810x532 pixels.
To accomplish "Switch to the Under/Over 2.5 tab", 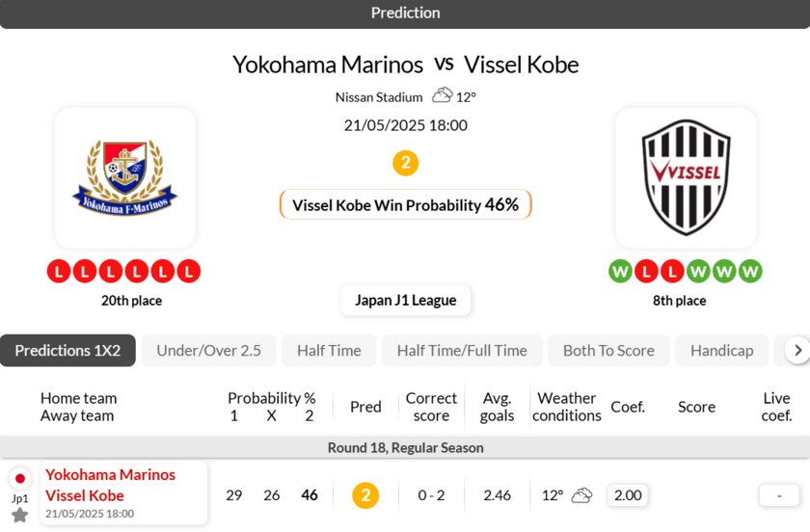I will pyautogui.click(x=208, y=351).
